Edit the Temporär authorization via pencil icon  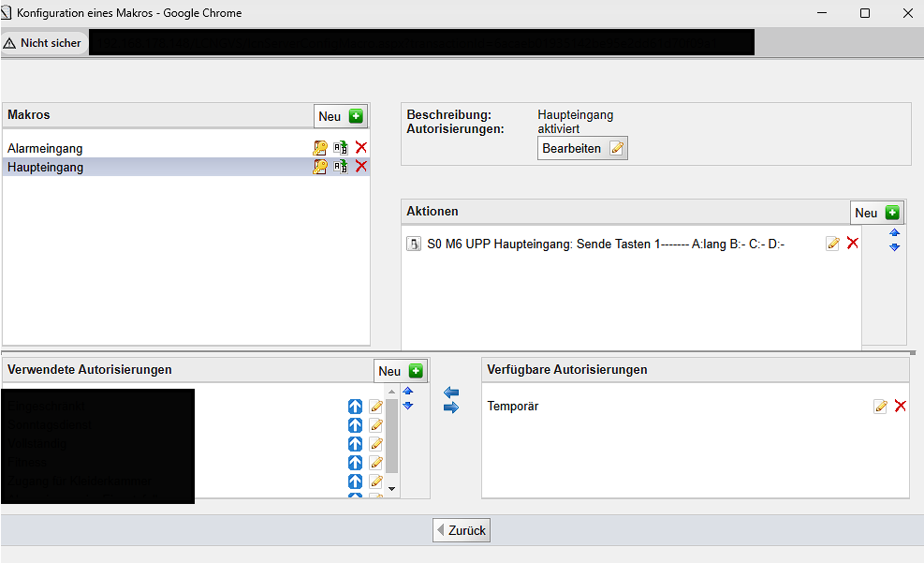(880, 407)
